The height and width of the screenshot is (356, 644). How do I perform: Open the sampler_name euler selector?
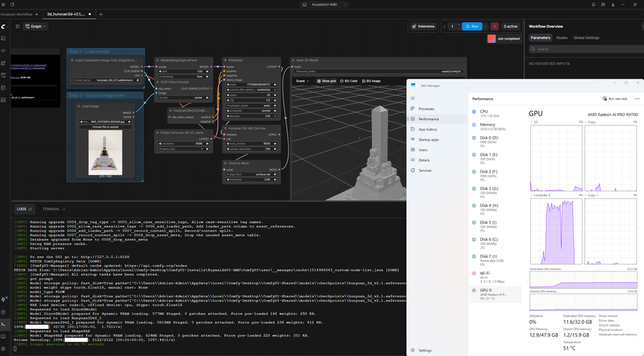pyautogui.click(x=251, y=105)
